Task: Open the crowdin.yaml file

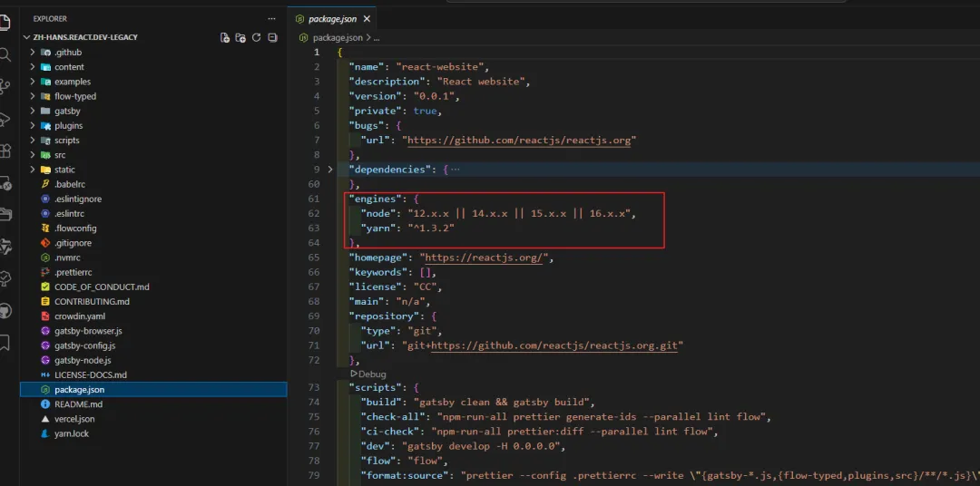Action: (x=153, y=316)
